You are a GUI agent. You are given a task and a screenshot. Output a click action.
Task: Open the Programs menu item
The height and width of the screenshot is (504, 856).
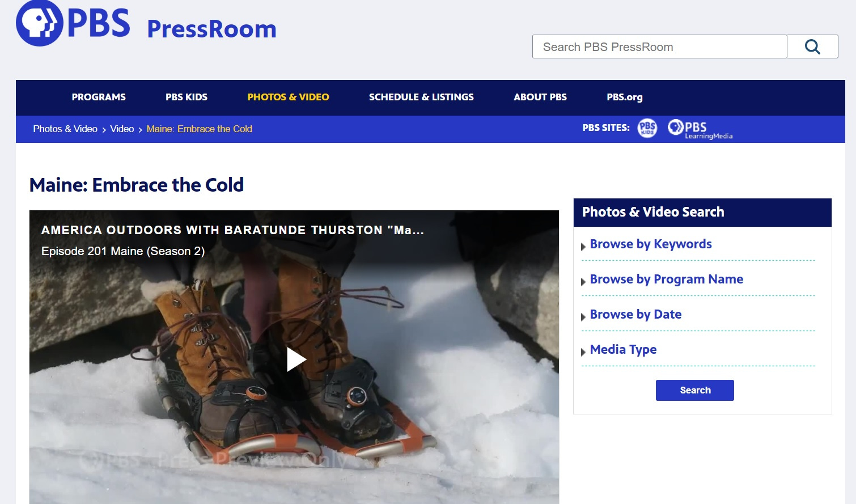(99, 97)
